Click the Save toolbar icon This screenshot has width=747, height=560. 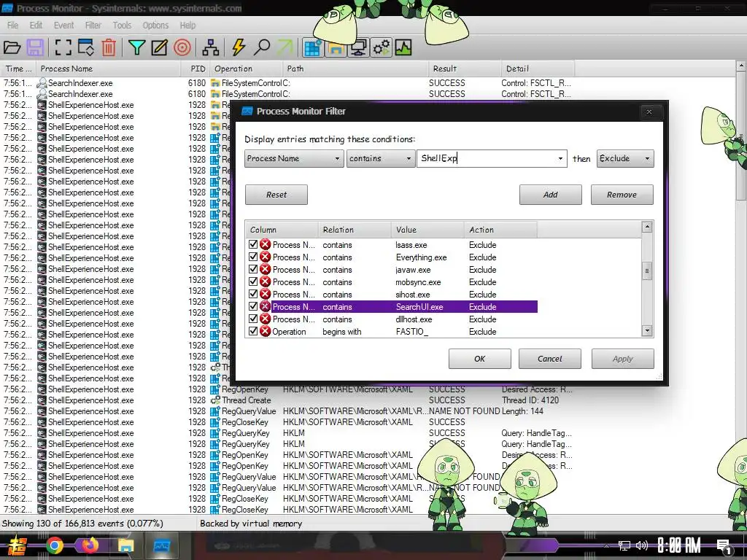coord(35,47)
